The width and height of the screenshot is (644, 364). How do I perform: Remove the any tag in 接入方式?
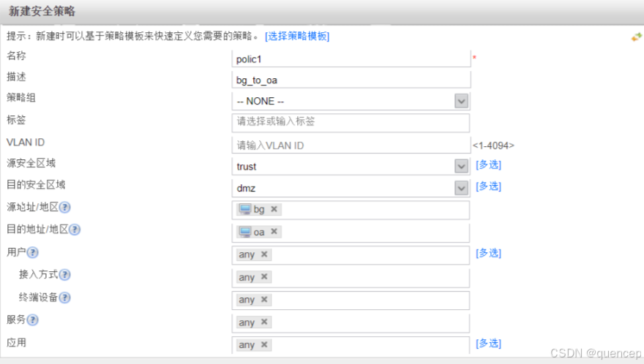coord(264,276)
